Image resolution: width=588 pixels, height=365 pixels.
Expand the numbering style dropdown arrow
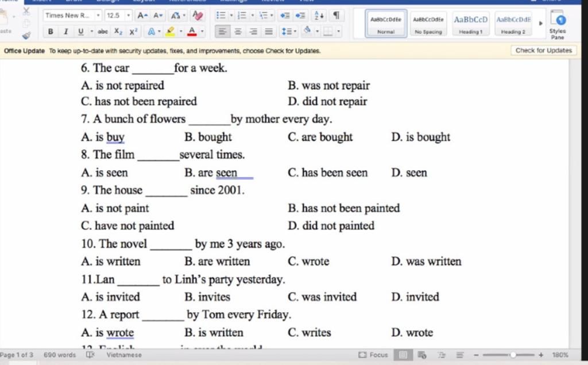(253, 16)
